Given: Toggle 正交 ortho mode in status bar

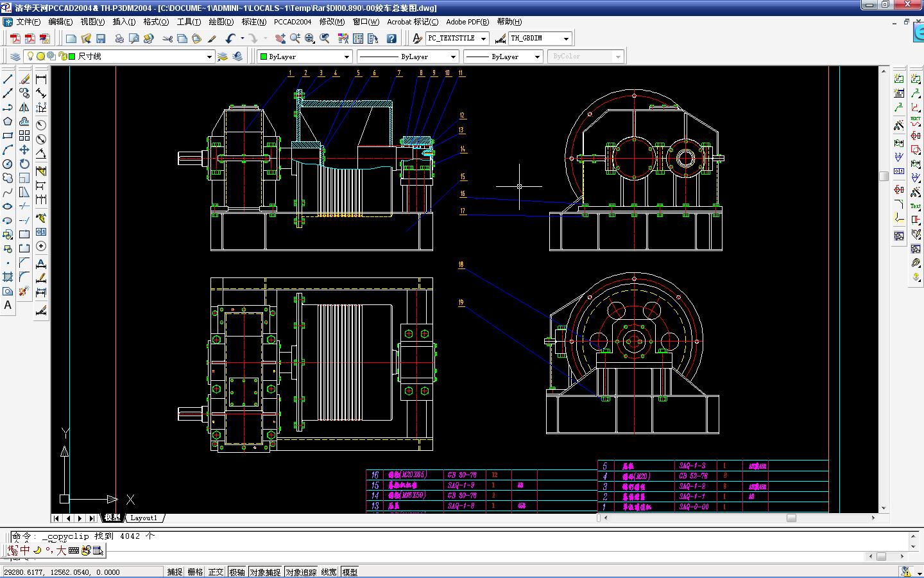Looking at the screenshot, I should [216, 572].
